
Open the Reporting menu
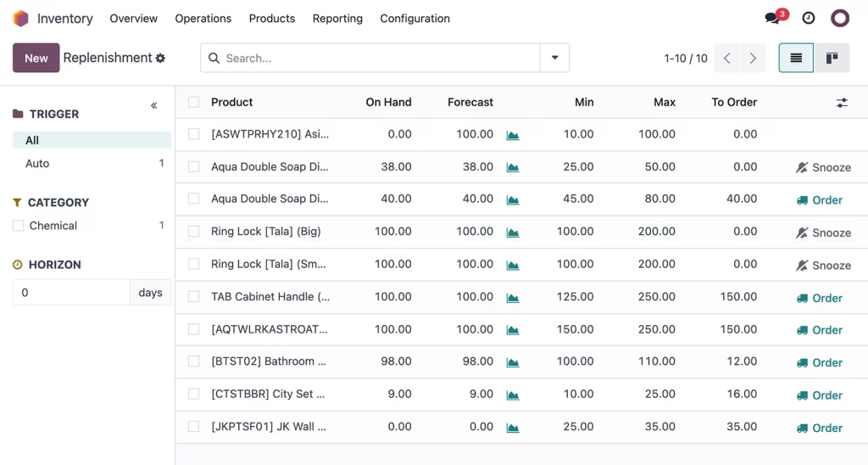pyautogui.click(x=337, y=18)
